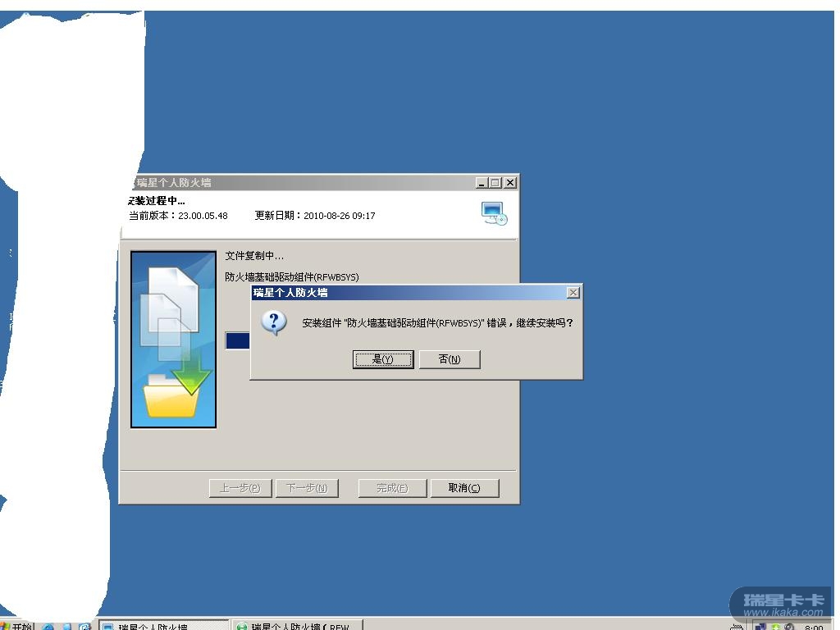Click 是(Y) to continue installation
840x630 pixels.
point(383,359)
